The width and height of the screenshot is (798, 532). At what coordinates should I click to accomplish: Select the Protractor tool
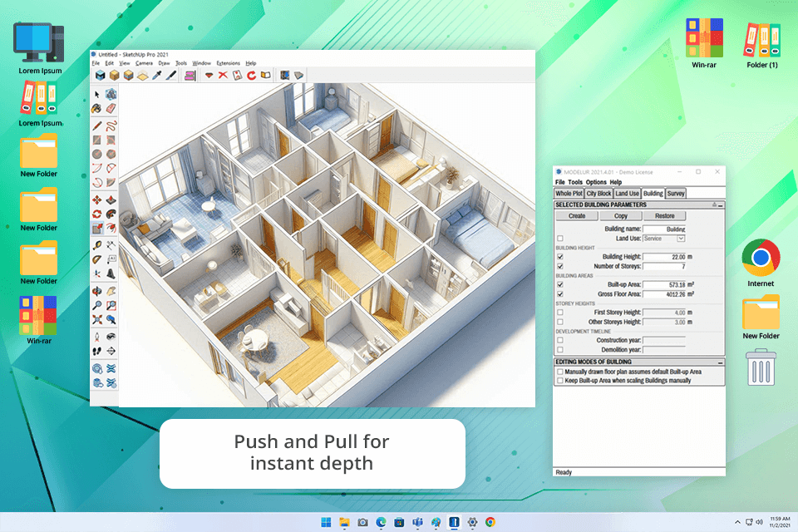click(96, 259)
